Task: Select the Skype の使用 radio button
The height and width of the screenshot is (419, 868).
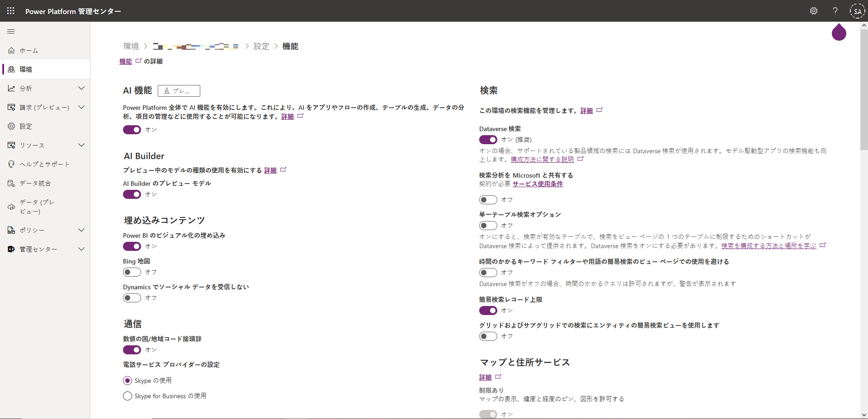Action: click(x=127, y=381)
